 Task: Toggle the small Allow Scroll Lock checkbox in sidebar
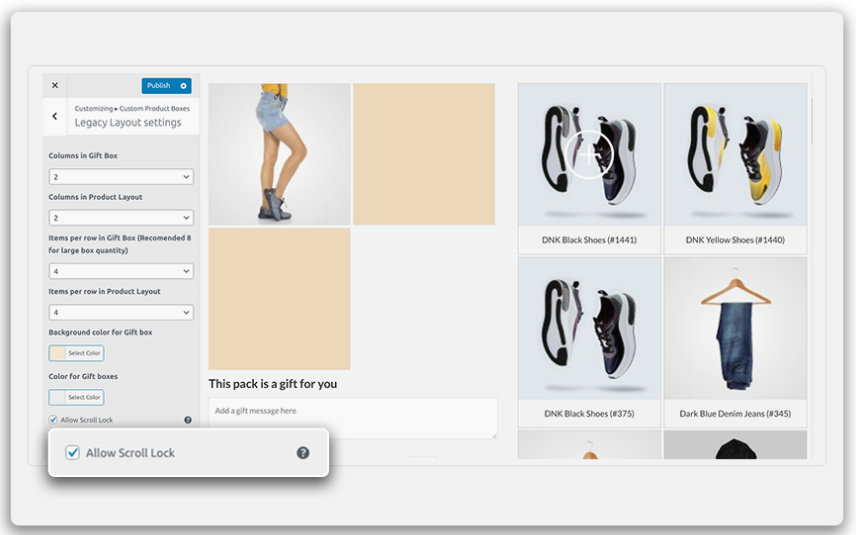point(53,420)
